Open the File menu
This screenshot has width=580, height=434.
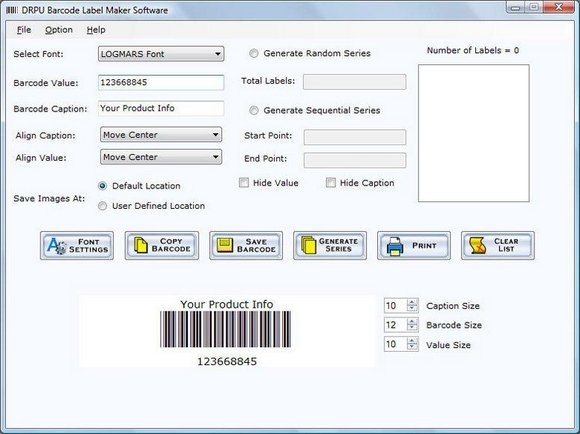pyautogui.click(x=24, y=30)
